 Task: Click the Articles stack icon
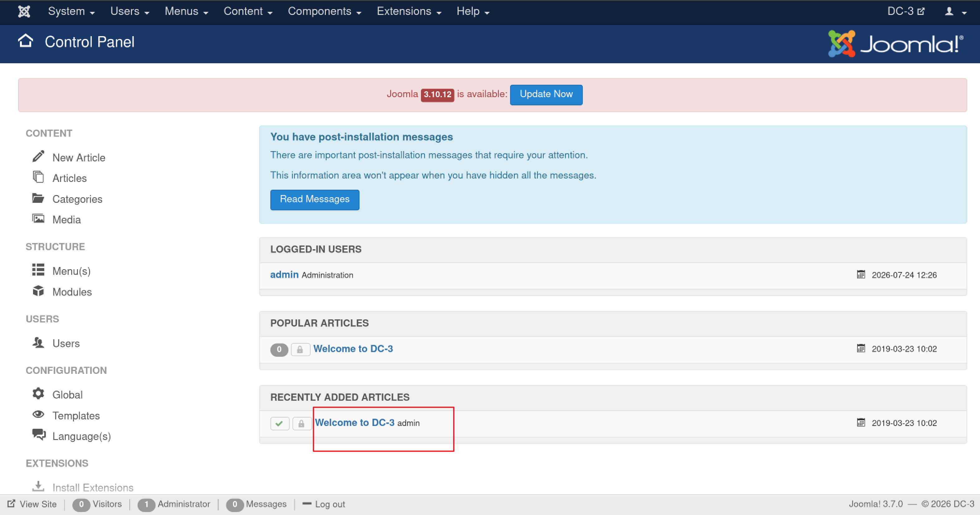coord(38,177)
